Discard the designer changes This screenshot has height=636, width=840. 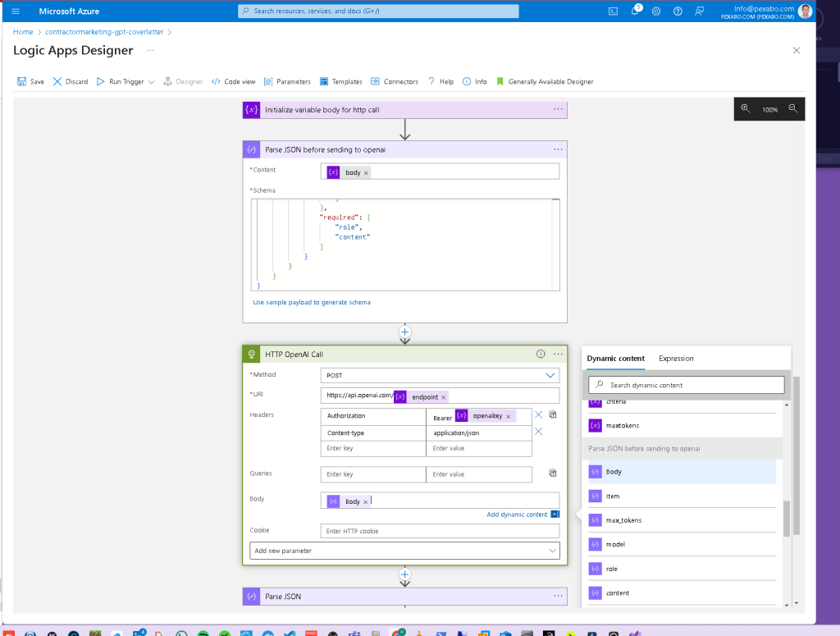[x=71, y=81]
